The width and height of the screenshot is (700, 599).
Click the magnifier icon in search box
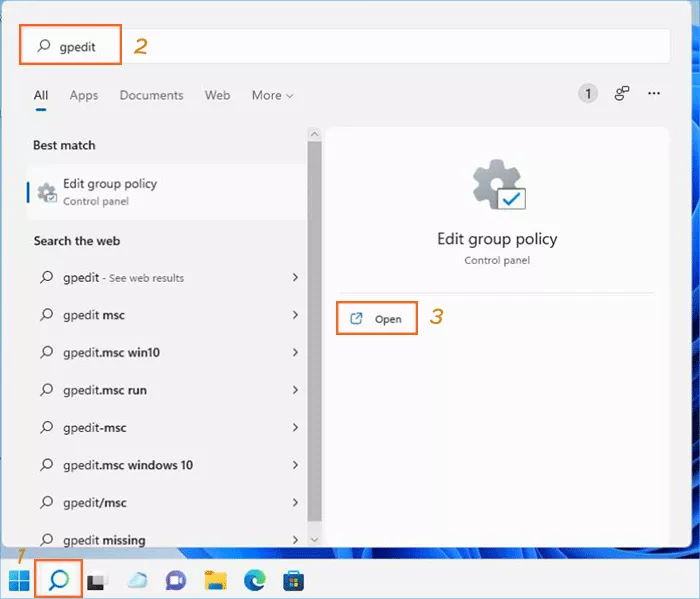[43, 45]
